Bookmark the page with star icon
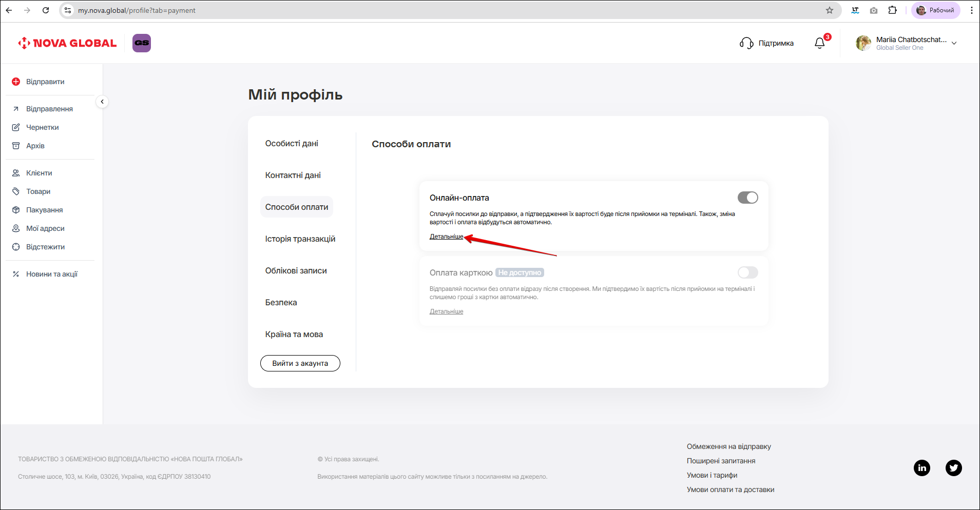This screenshot has height=510, width=980. (x=830, y=10)
